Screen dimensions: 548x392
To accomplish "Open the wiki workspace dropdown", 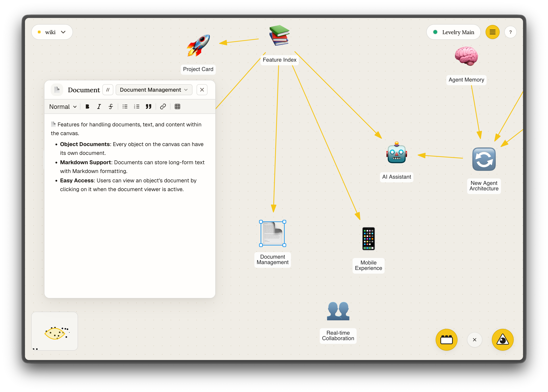I will 52,32.
